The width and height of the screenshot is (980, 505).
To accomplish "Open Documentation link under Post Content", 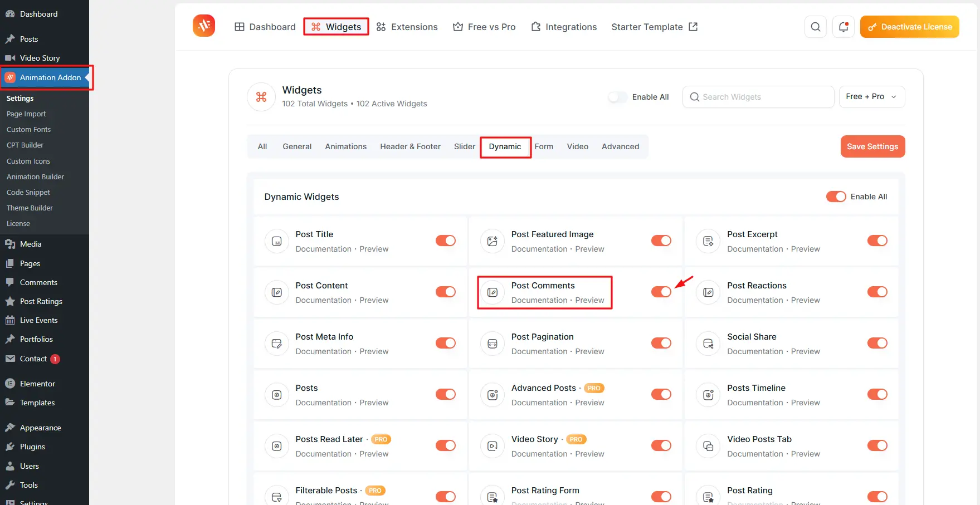I will [323, 300].
